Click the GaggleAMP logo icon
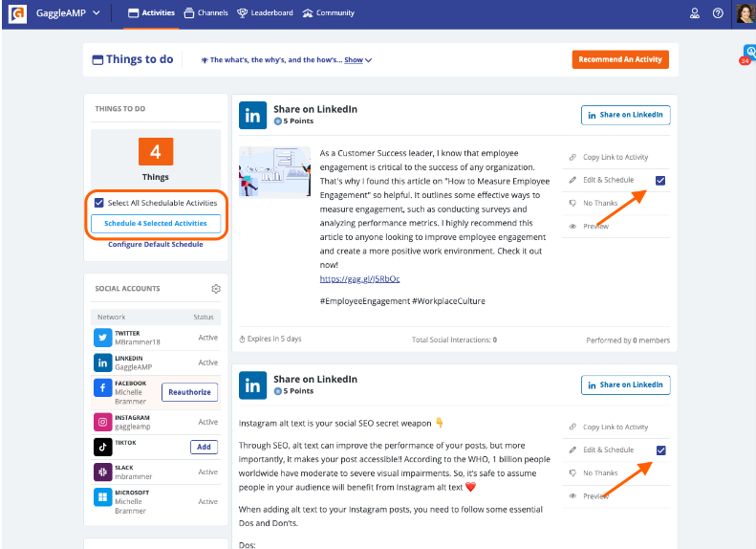Screen dimensions: 756x549 point(18,13)
